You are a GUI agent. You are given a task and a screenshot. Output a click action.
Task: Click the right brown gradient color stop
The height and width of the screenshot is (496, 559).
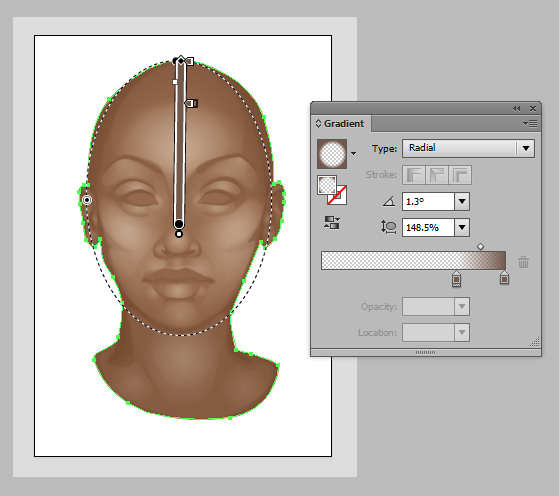[504, 277]
